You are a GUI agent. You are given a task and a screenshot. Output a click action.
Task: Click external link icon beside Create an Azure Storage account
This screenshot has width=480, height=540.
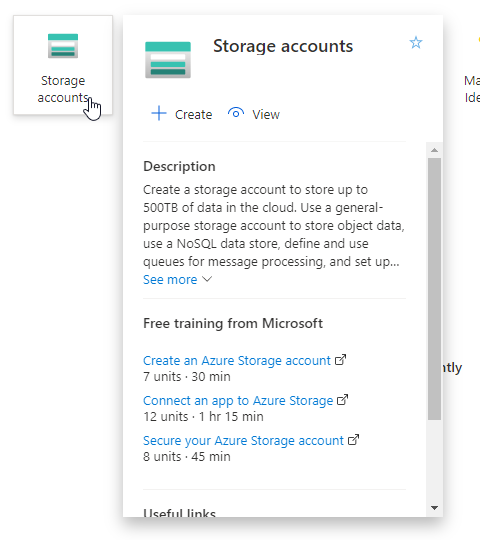point(341,360)
